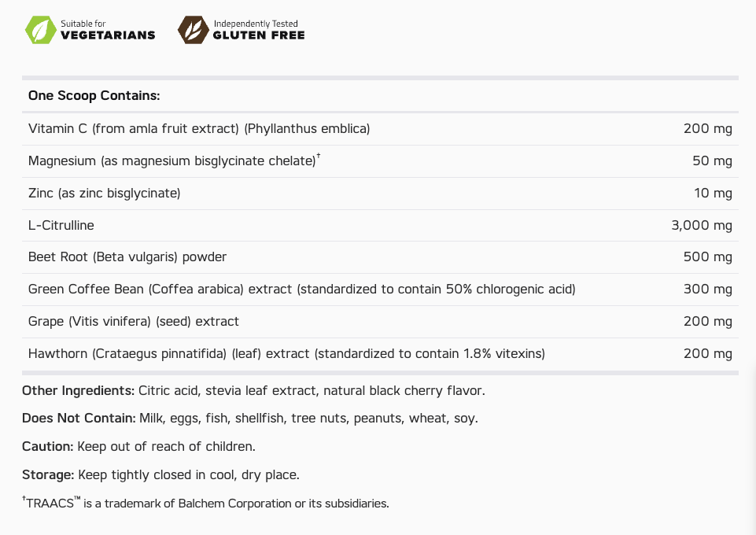
Task: Select the Hawthorn leaf extract ingredient name
Action: (x=286, y=354)
